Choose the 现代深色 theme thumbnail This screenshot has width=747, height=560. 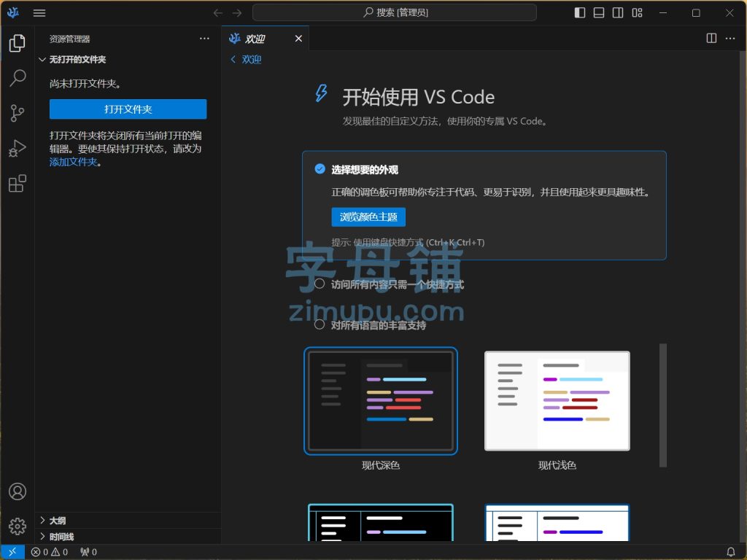381,400
